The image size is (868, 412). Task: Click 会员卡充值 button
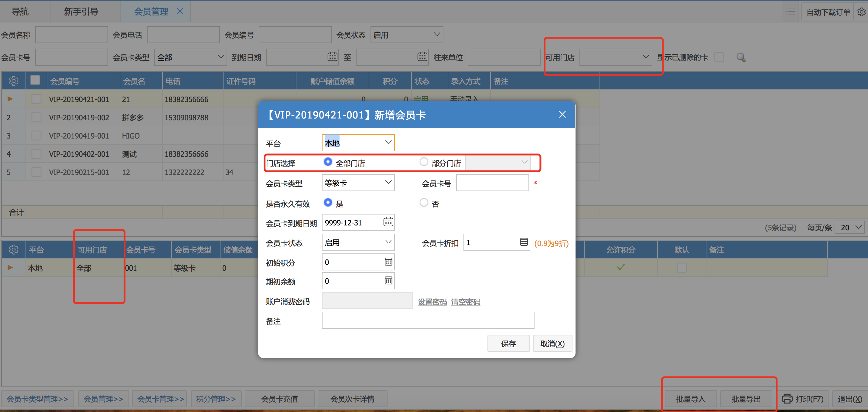(279, 399)
